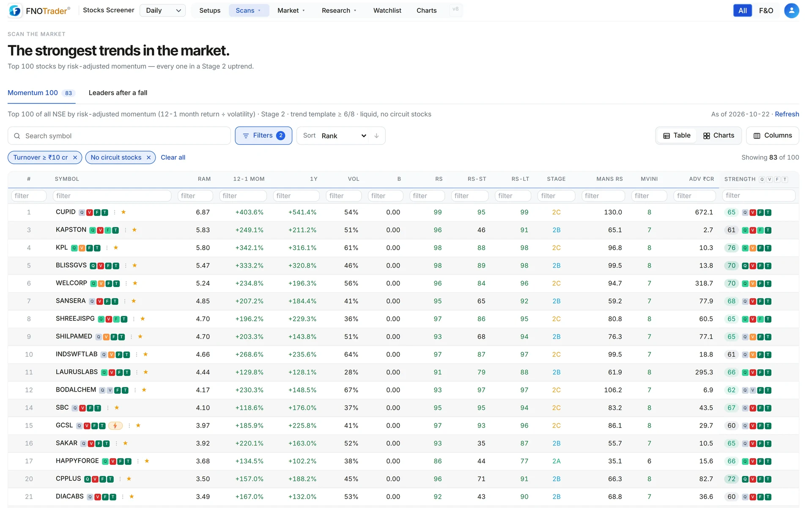Toggle the sort direction arrow

(376, 136)
